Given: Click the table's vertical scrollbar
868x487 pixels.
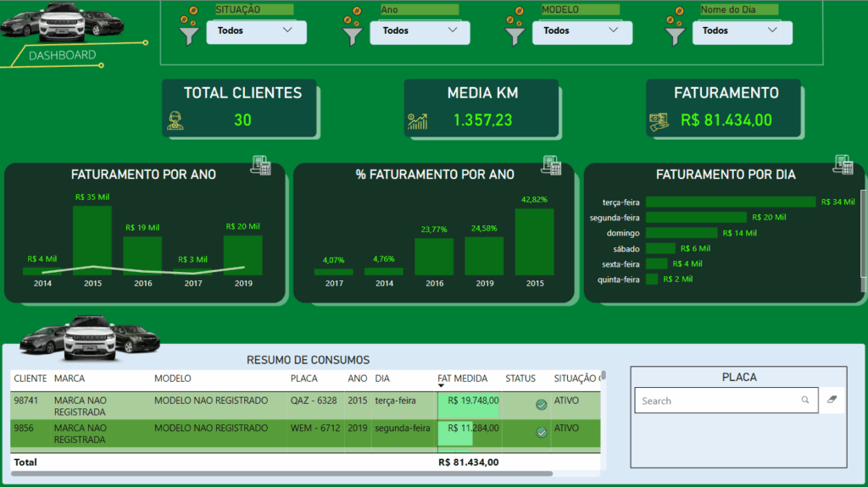Looking at the screenshot, I should coord(604,375).
